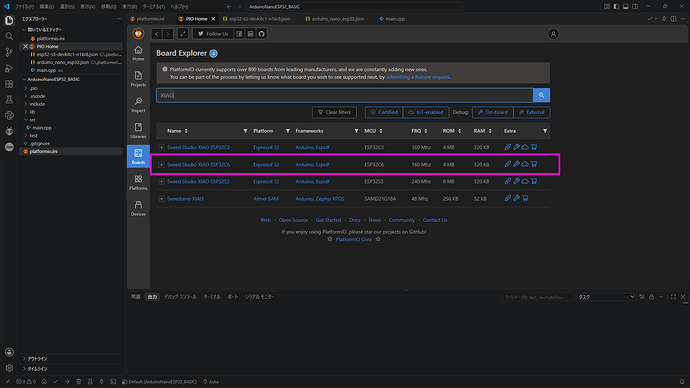The image size is (690, 388).
Task: Toggle the Certified filter
Action: pos(384,112)
